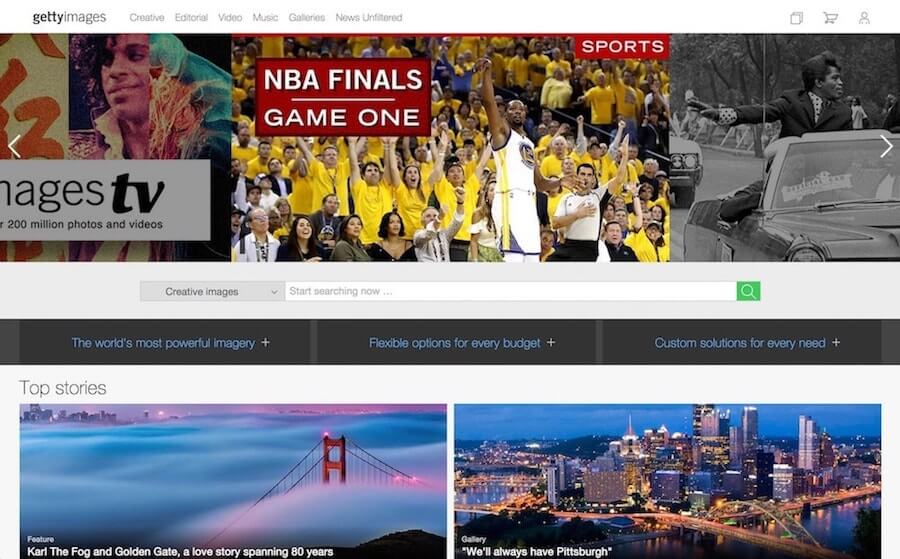Viewport: 900px width, 559px height.
Task: Open the SPORTS label on banner
Action: click(622, 46)
